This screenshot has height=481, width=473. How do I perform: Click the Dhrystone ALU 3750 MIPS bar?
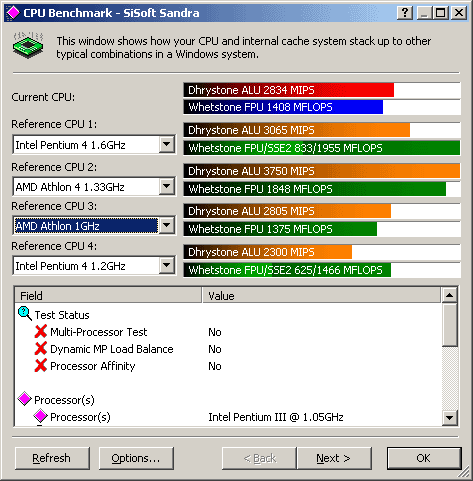322,171
